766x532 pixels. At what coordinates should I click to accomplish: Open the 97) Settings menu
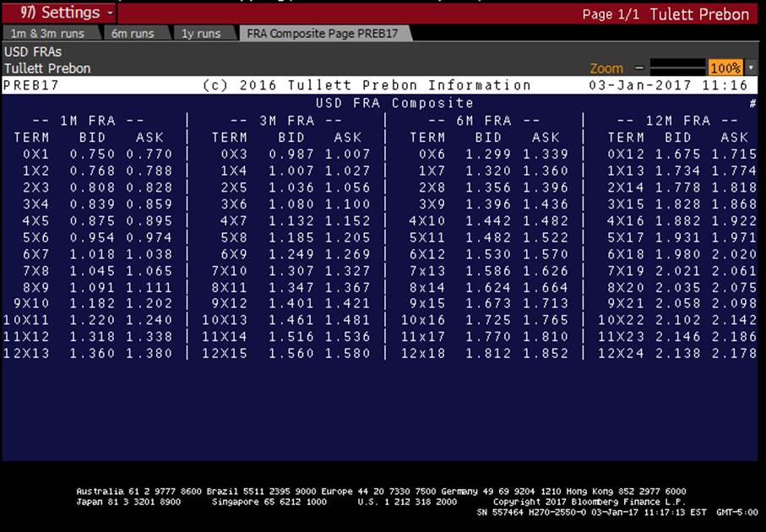click(x=58, y=13)
